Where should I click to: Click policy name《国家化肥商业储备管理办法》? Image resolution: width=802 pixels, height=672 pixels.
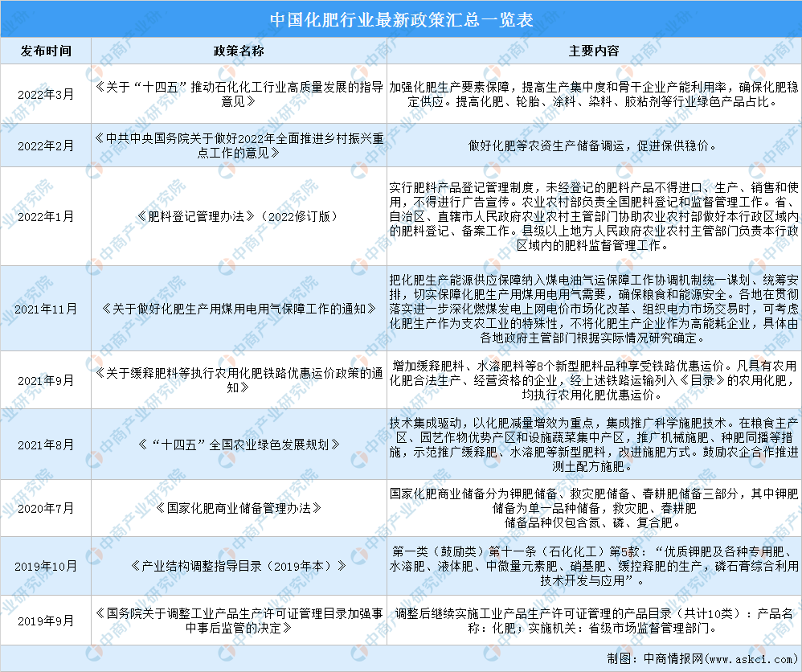[239, 508]
